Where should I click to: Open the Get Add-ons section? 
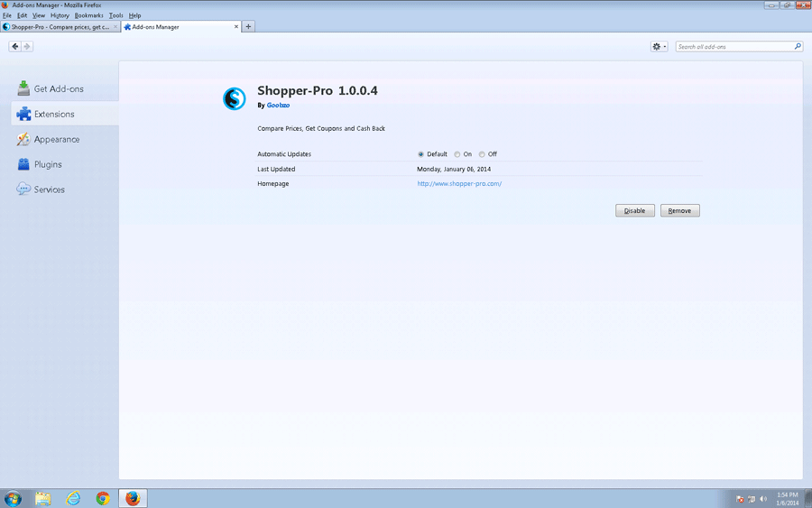coord(59,88)
